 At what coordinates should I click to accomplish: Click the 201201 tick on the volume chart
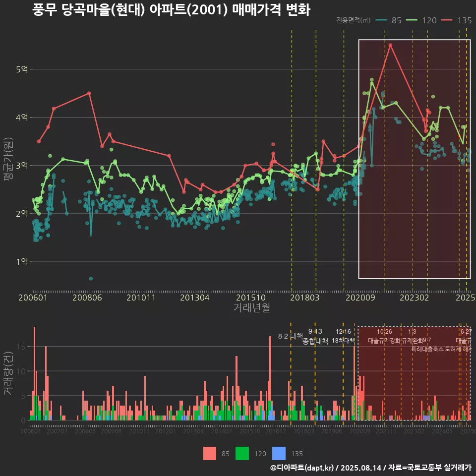(166, 431)
